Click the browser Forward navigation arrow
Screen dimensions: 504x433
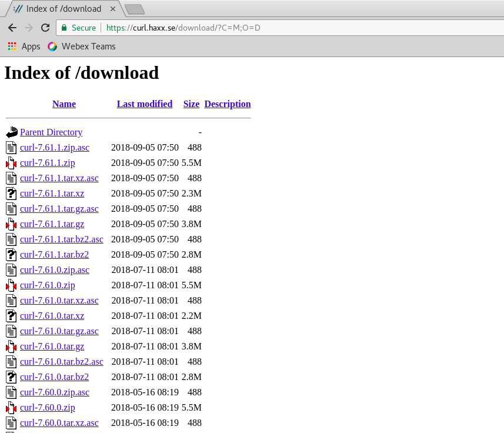coord(28,27)
